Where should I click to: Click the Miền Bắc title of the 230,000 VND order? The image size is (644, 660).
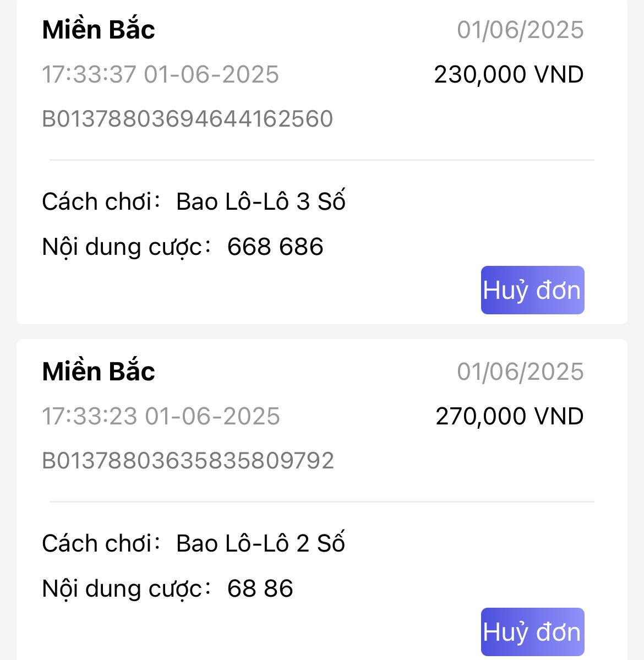pos(99,30)
